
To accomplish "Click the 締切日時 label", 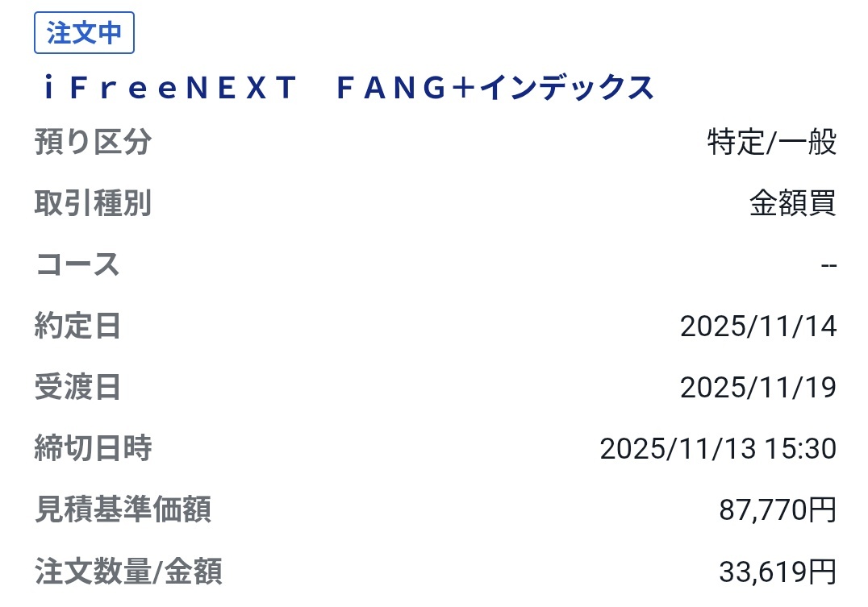I will coord(94,448).
